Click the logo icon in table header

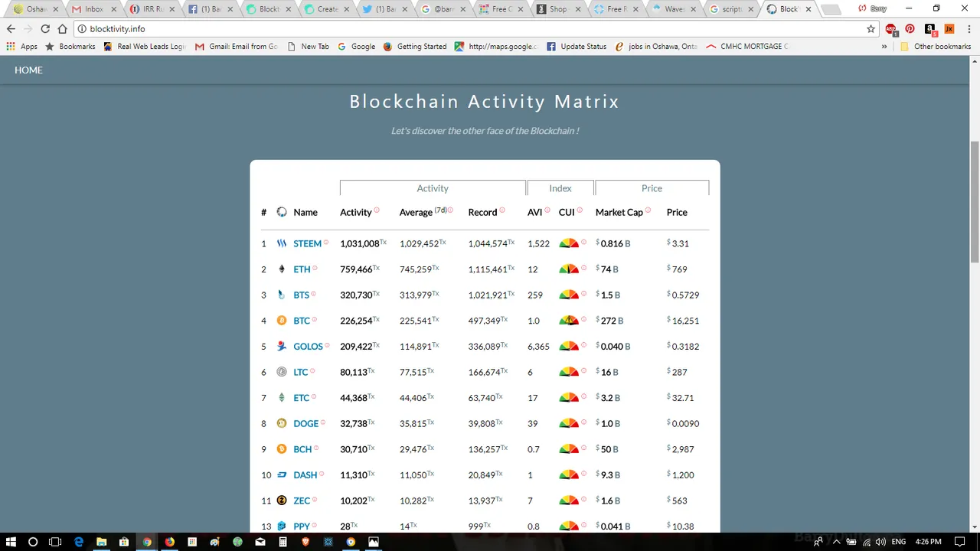(282, 212)
